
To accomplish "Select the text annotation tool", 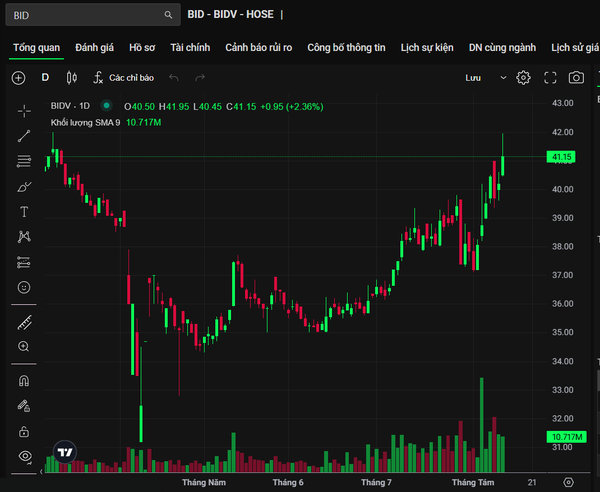I will pos(24,212).
